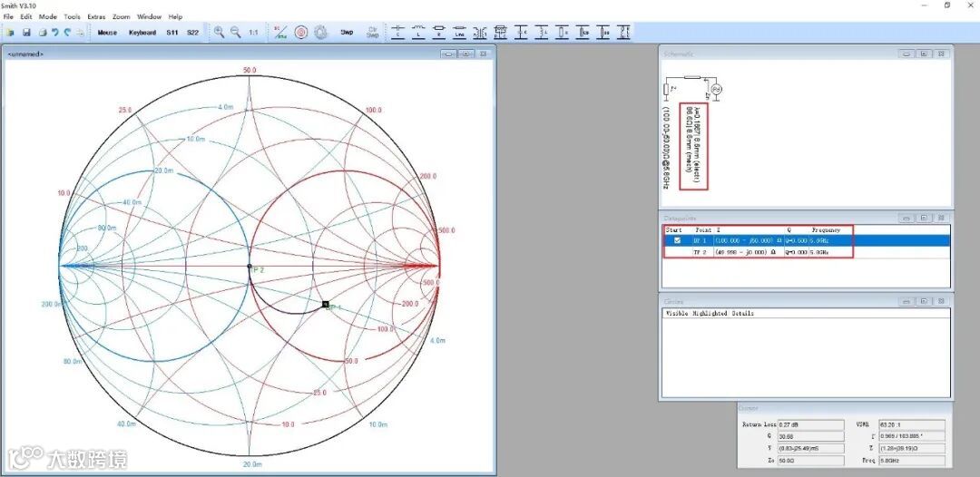Viewport: 980px width, 477px height.
Task: Open the Zoom menu
Action: coord(122,17)
